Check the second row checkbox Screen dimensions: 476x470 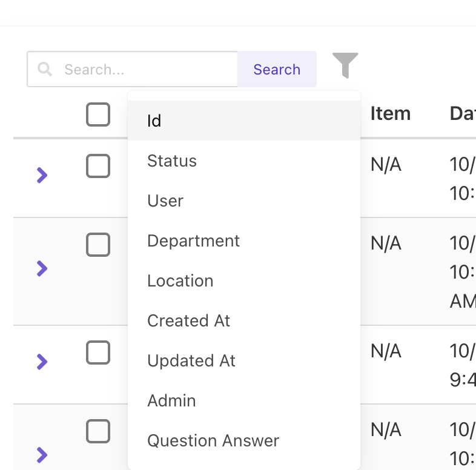click(98, 245)
